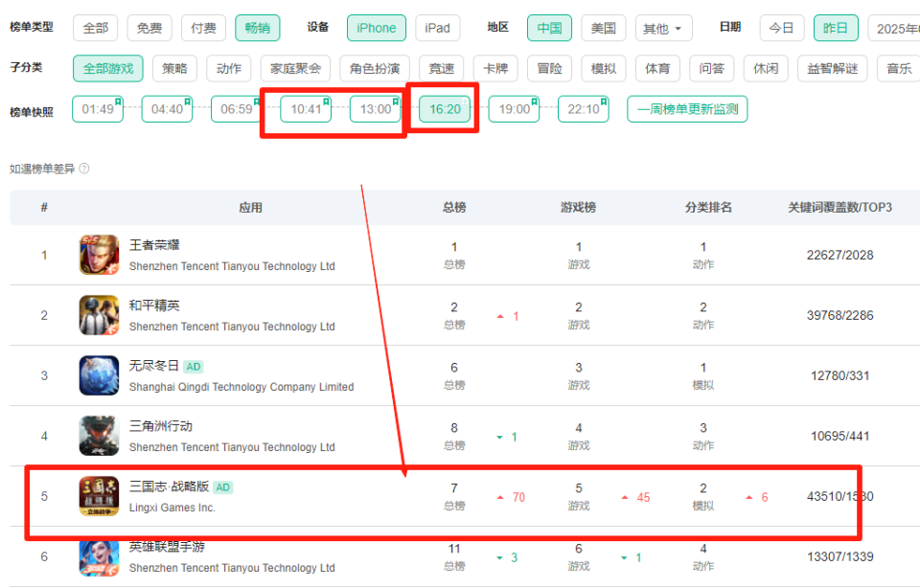This screenshot has width=920, height=588.
Task: Click the help icon beside 如遇榜单差异
Action: click(x=84, y=169)
